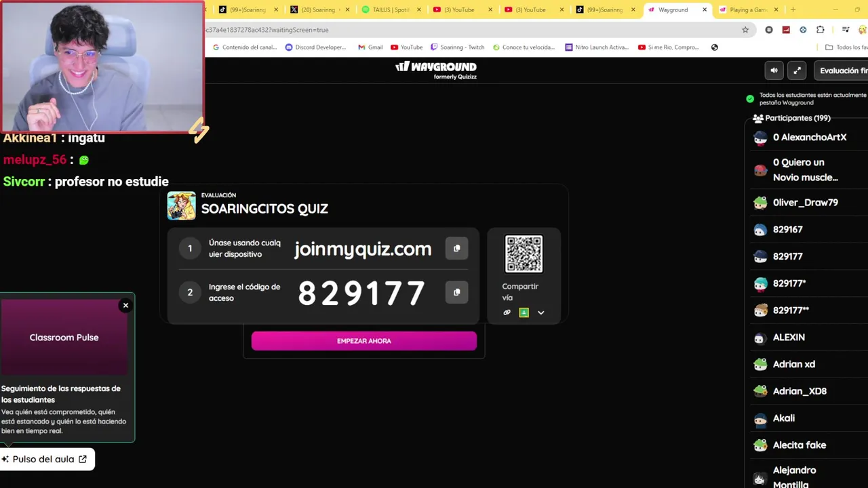868x488 pixels.
Task: Share via Google Classroom icon
Action: [524, 312]
